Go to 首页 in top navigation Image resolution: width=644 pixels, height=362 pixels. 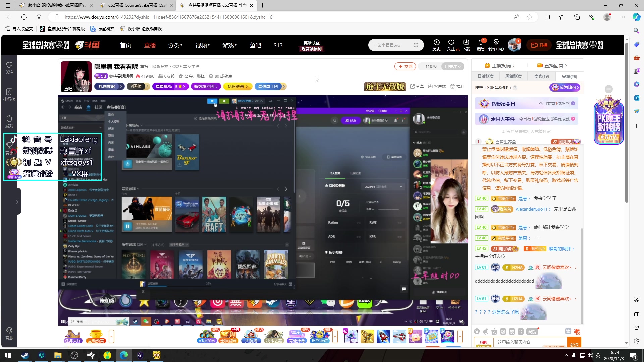click(126, 45)
